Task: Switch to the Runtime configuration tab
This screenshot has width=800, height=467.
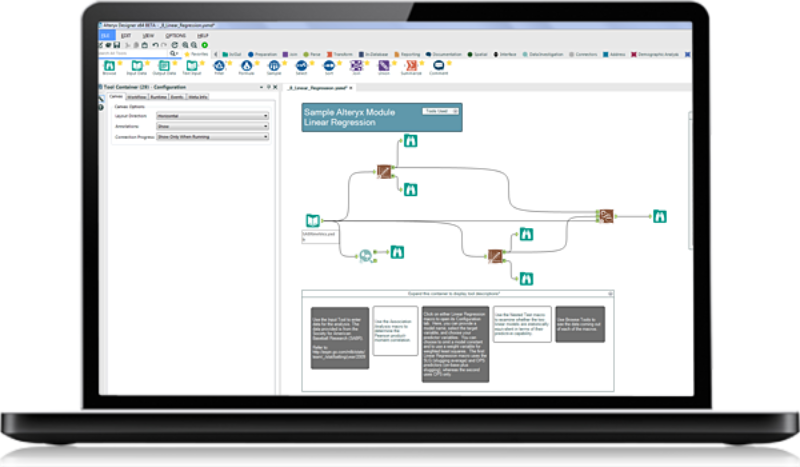Action: point(158,97)
